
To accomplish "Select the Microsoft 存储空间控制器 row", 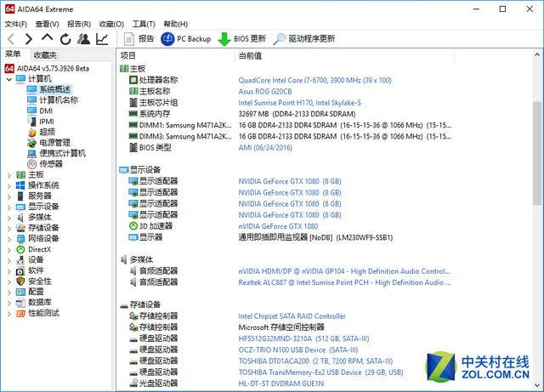I will pyautogui.click(x=281, y=327).
